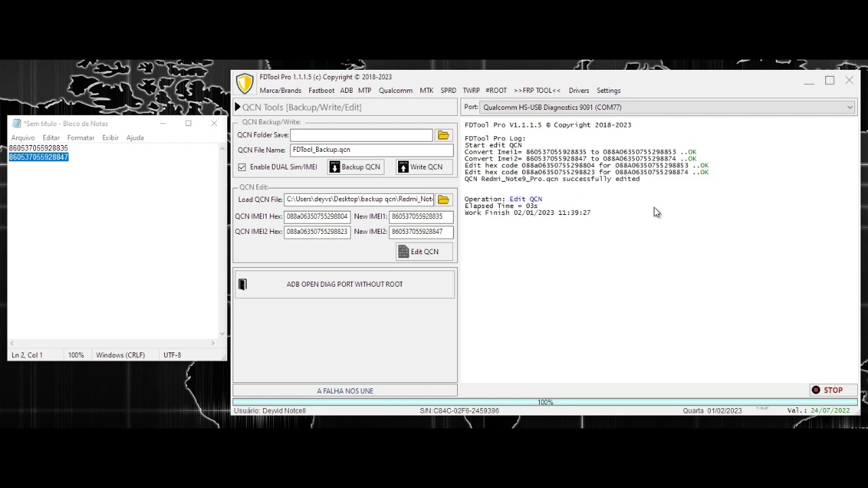Open Exibir menu in Notepad
This screenshot has width=868, height=488.
coord(111,138)
